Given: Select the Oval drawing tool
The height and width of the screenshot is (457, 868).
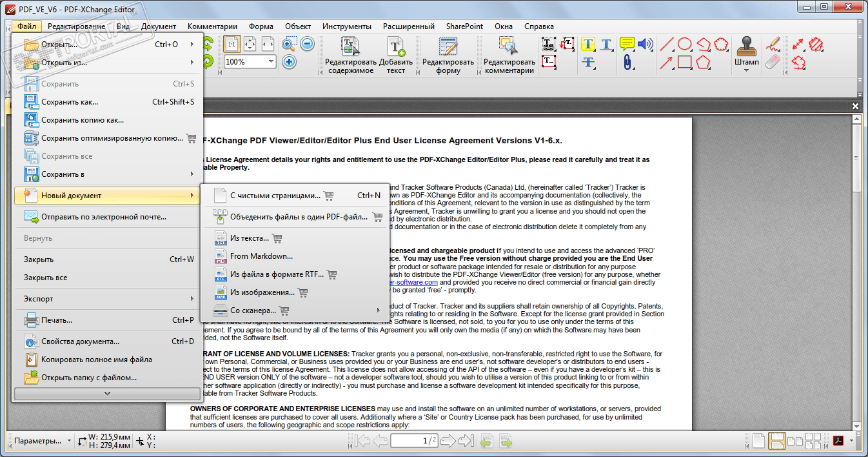Looking at the screenshot, I should click(x=685, y=44).
